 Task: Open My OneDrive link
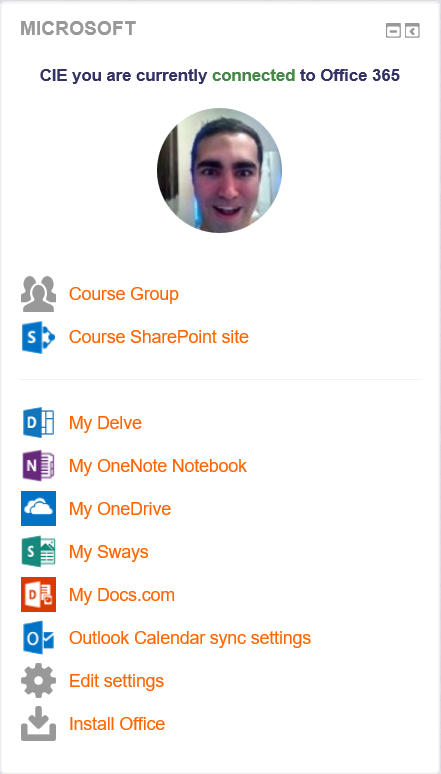120,508
